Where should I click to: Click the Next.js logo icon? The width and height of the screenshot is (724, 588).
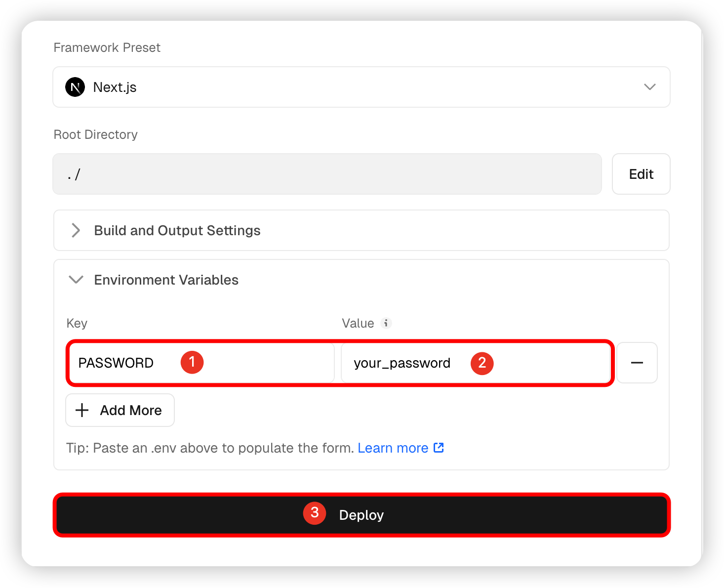coord(75,87)
